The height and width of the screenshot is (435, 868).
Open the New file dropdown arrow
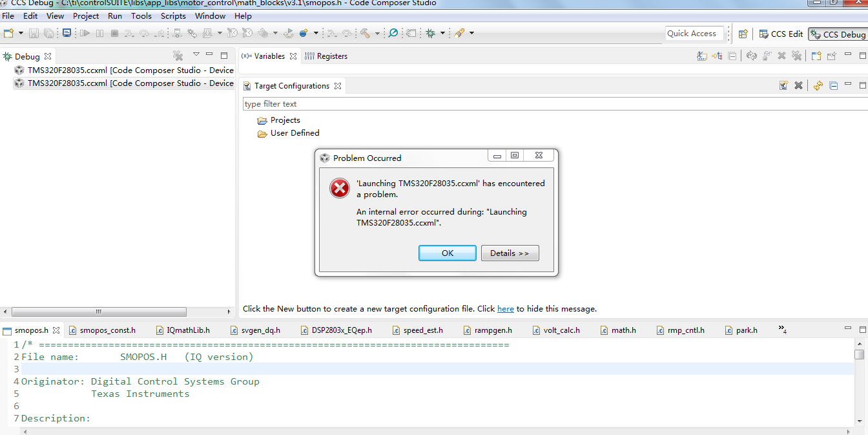pyautogui.click(x=21, y=33)
